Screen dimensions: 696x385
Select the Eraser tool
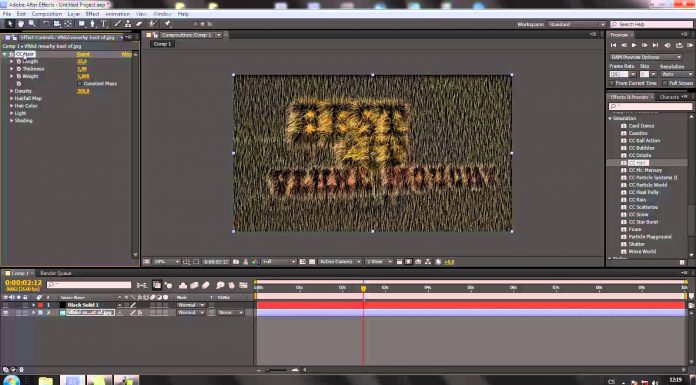pyautogui.click(x=139, y=24)
